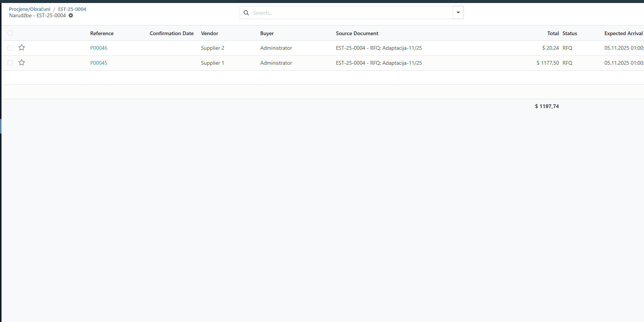Viewport: 644px width, 322px height.
Task: Expand the search filter options dropdown
Action: pos(458,13)
